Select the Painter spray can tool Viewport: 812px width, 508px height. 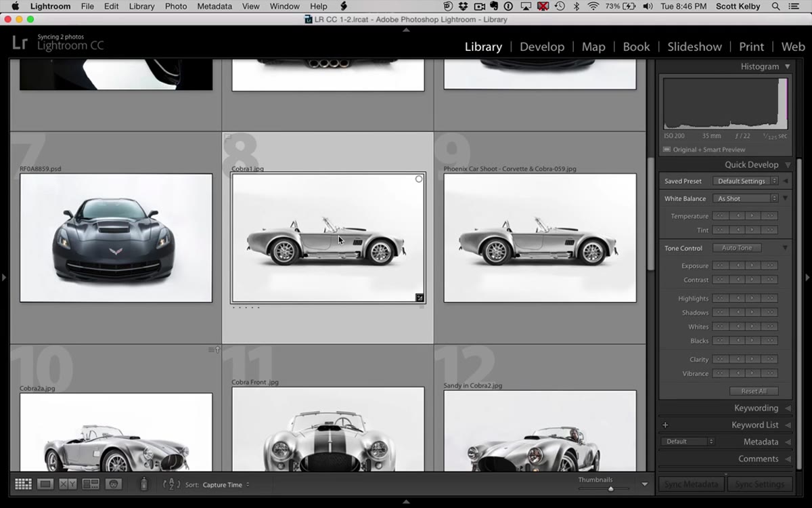(x=143, y=484)
